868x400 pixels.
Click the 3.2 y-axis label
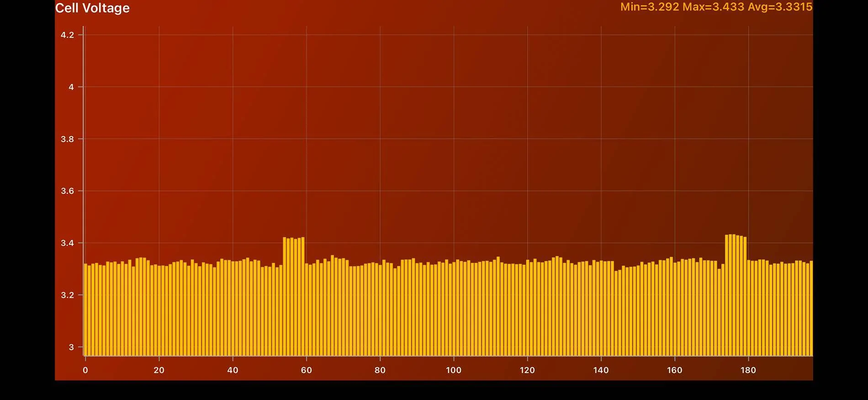[x=67, y=295]
